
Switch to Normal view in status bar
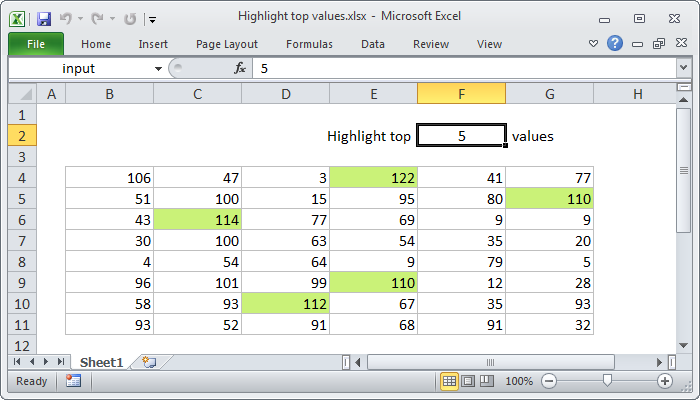(x=450, y=381)
